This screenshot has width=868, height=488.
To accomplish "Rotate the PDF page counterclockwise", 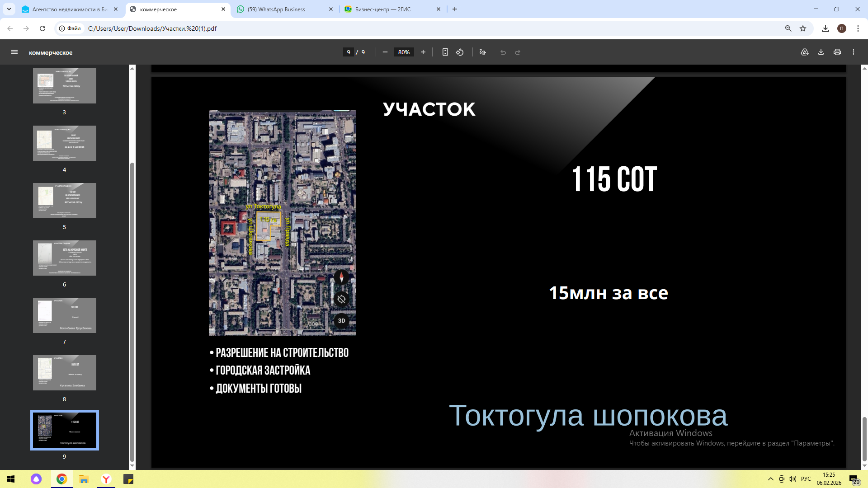I will [x=460, y=52].
